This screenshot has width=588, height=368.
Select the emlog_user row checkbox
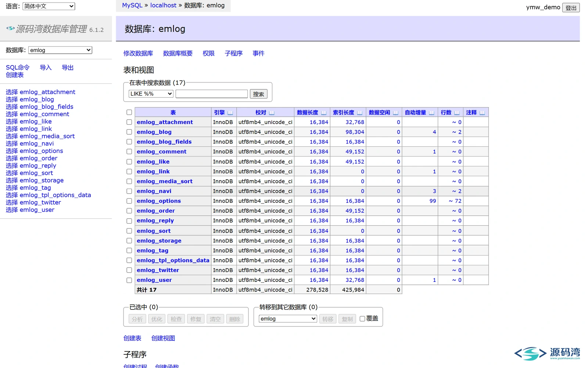click(129, 280)
